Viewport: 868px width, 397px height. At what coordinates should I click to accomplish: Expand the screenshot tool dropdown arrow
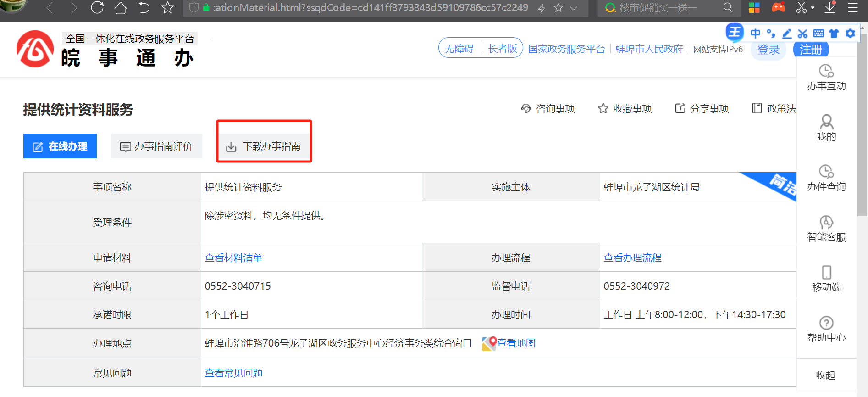click(x=813, y=8)
